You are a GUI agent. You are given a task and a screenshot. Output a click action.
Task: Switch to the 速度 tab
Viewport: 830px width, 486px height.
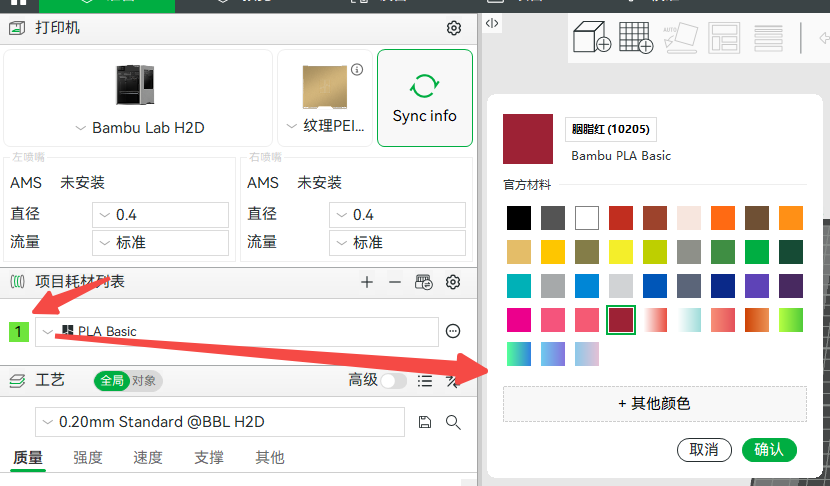pyautogui.click(x=148, y=457)
